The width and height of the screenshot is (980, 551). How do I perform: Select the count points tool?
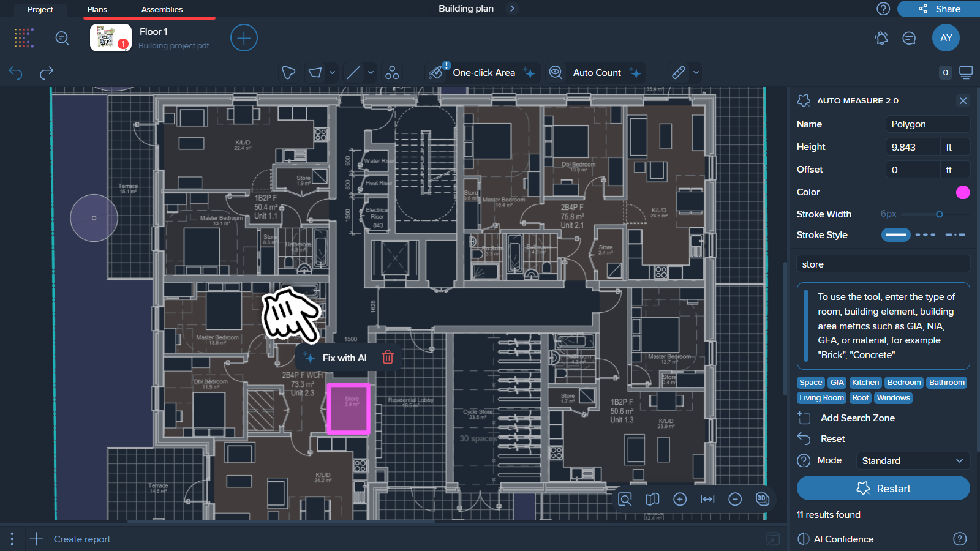[392, 73]
